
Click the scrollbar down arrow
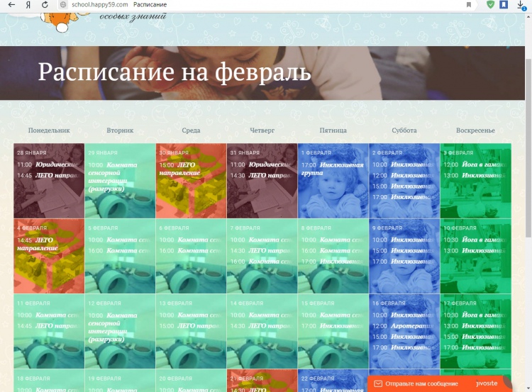[528, 388]
